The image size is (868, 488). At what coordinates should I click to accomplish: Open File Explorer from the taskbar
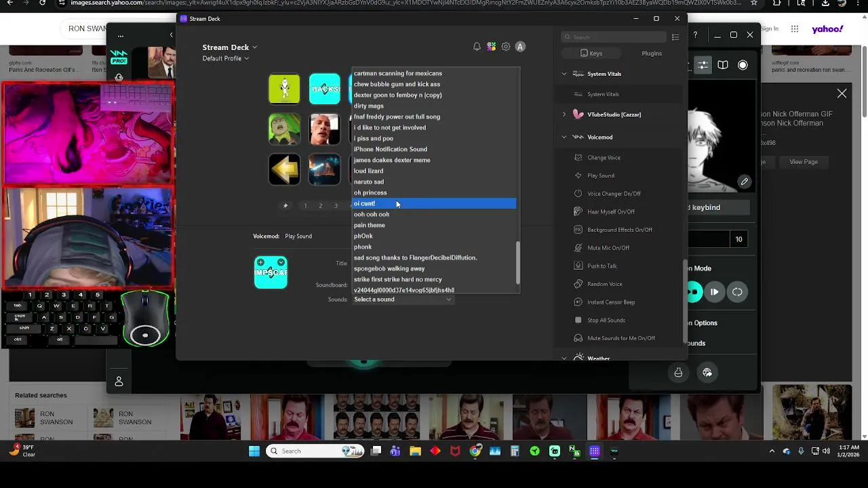click(415, 451)
